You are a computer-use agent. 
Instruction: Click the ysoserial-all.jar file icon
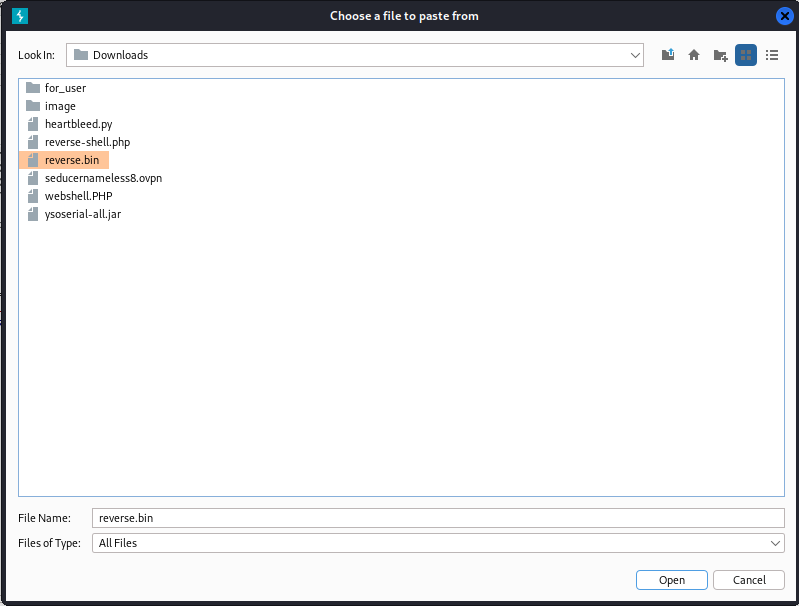pyautogui.click(x=33, y=214)
